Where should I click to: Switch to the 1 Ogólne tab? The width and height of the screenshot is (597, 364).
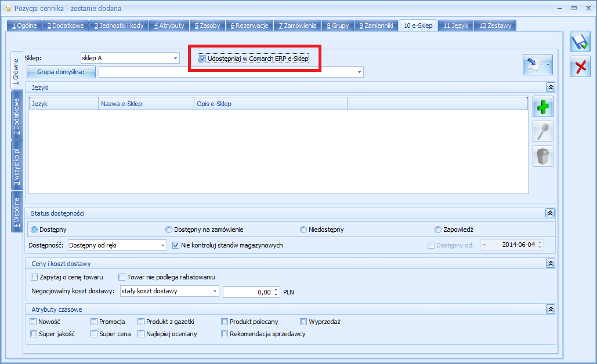24,26
